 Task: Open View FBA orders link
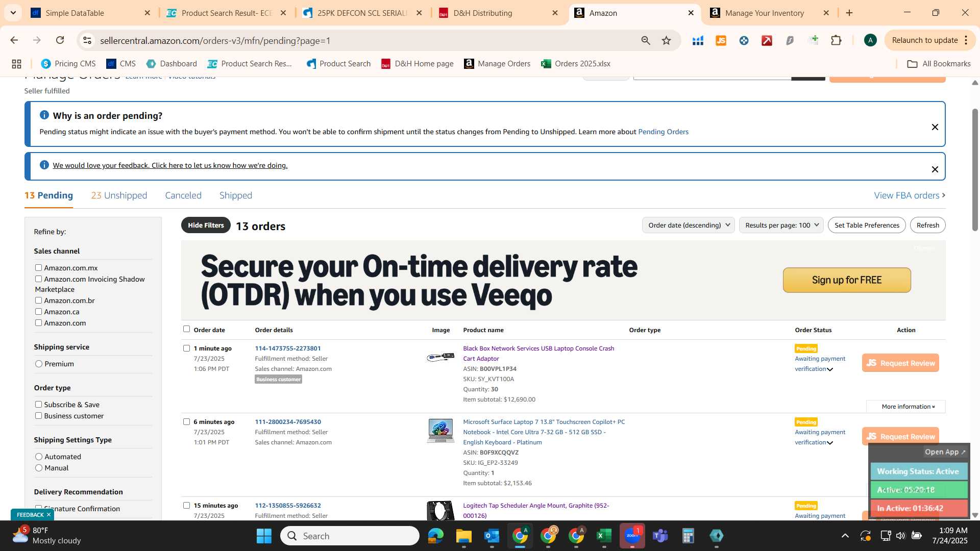point(910,195)
